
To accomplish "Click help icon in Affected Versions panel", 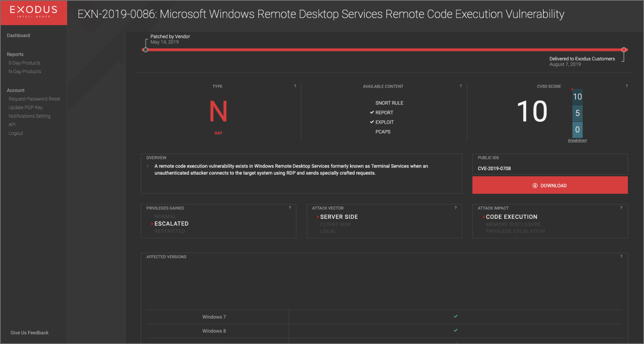I will click(x=621, y=257).
